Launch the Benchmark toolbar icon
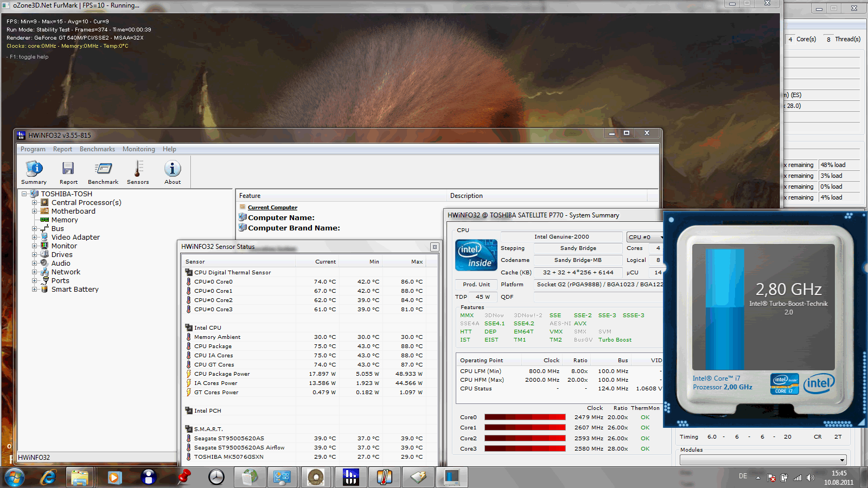The width and height of the screenshot is (868, 488). [x=103, y=173]
